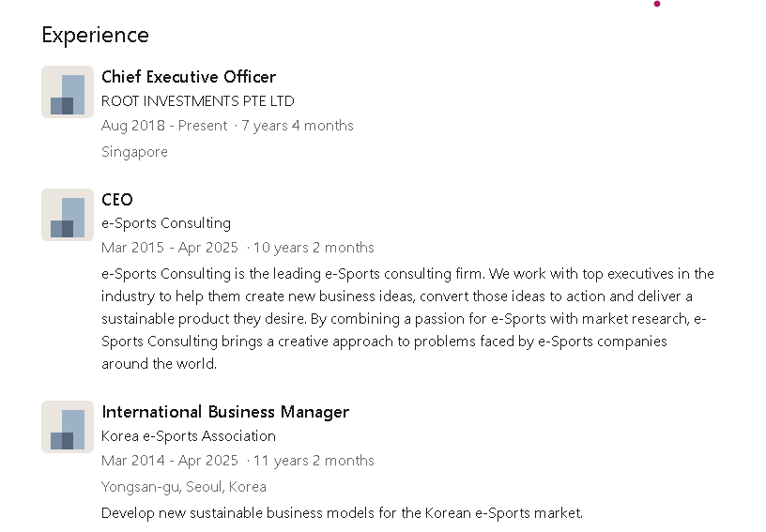Open the ROOT INVESTMENTS PTE LTD company link

(x=197, y=101)
